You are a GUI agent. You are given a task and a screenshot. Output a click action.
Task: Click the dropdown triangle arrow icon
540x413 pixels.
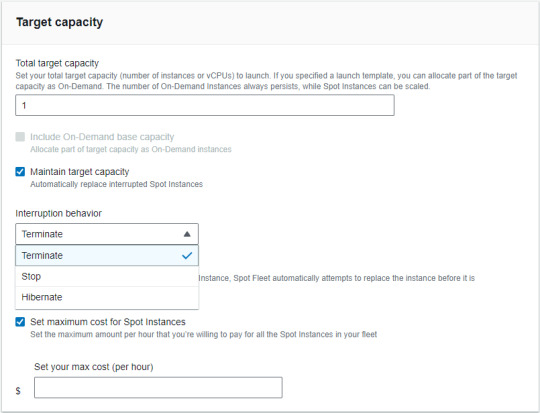coord(187,234)
